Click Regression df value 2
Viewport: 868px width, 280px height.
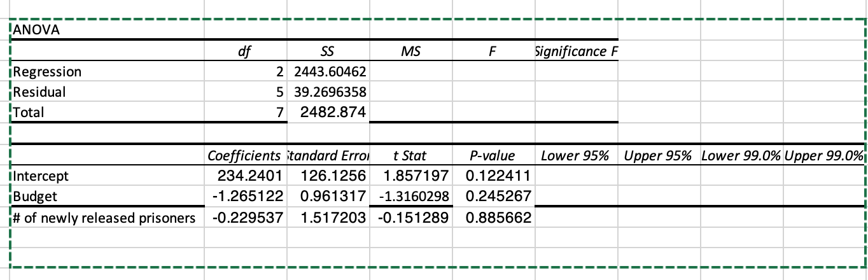click(246, 72)
